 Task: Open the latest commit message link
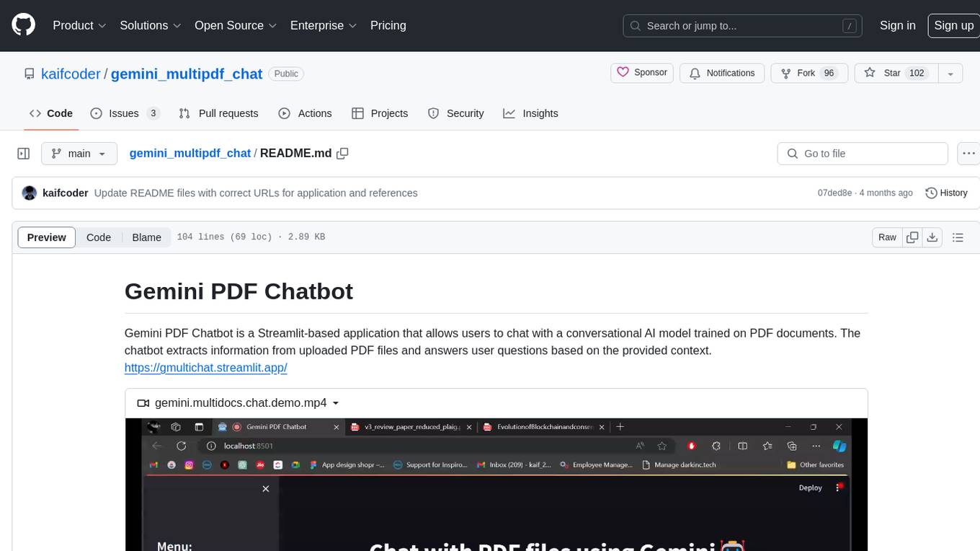(256, 193)
